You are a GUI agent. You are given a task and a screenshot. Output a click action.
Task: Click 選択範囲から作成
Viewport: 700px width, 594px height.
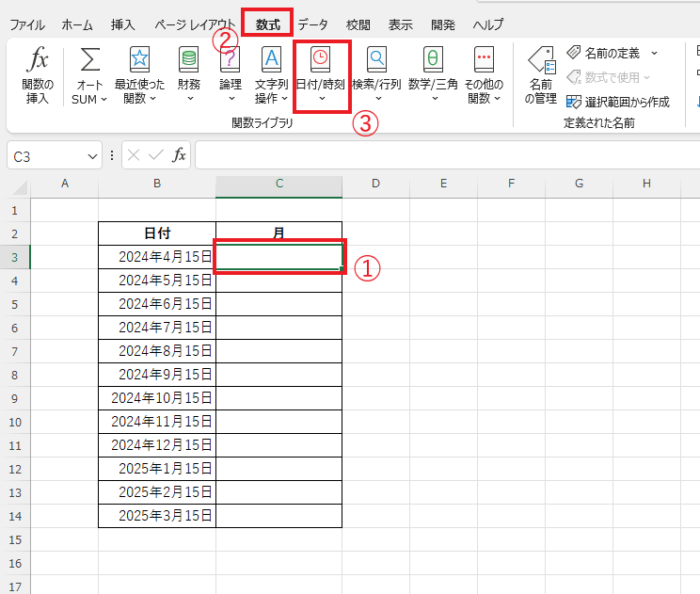(618, 103)
